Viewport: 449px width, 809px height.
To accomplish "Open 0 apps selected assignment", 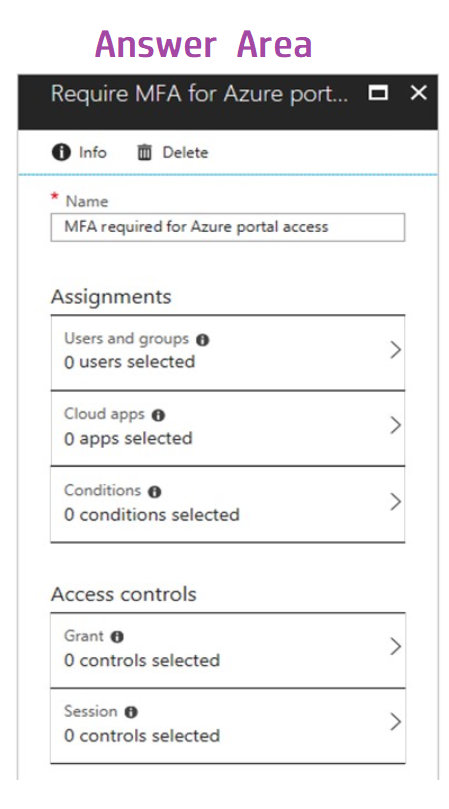I will (228, 428).
